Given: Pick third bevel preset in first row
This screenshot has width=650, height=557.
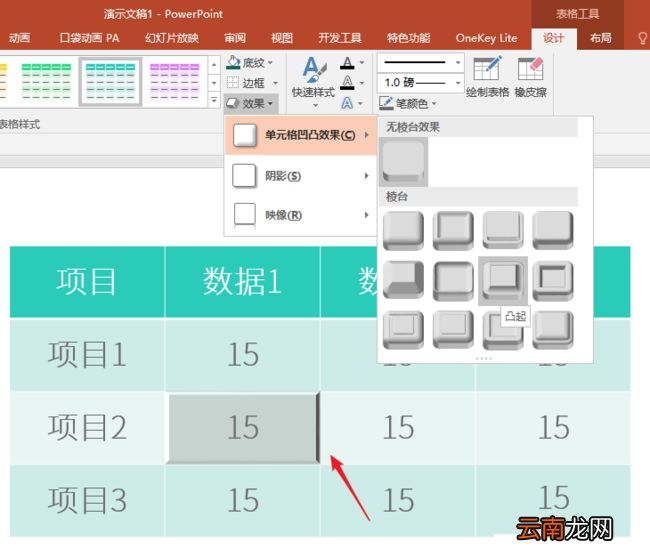Looking at the screenshot, I should click(x=503, y=231).
